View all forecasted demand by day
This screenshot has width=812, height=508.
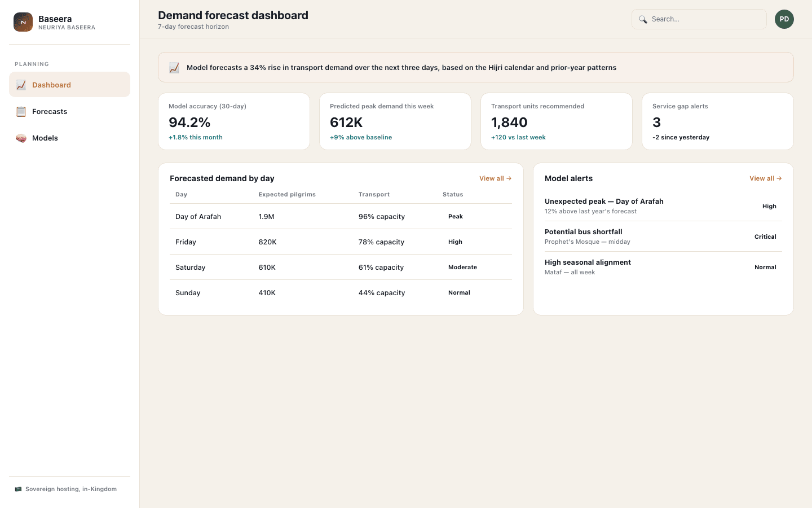click(x=496, y=178)
